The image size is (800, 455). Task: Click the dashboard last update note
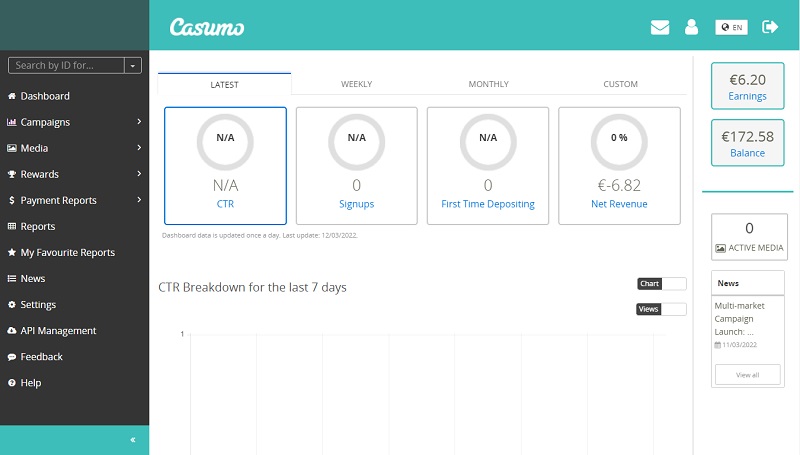click(x=260, y=235)
